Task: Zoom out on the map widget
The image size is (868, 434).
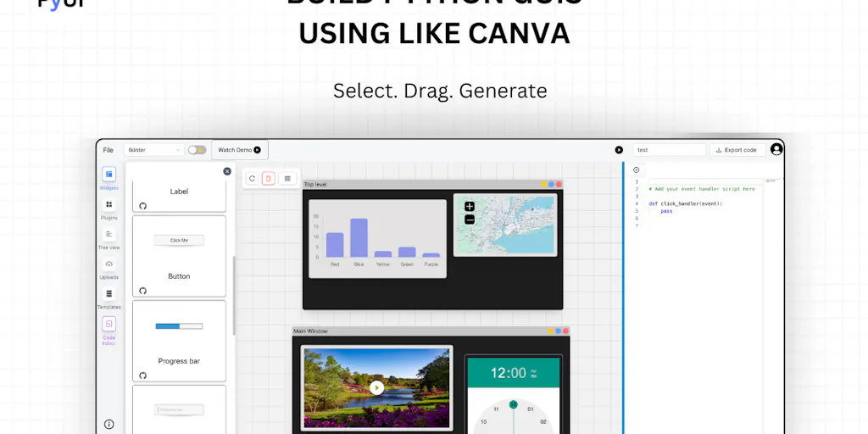Action: pos(470,220)
